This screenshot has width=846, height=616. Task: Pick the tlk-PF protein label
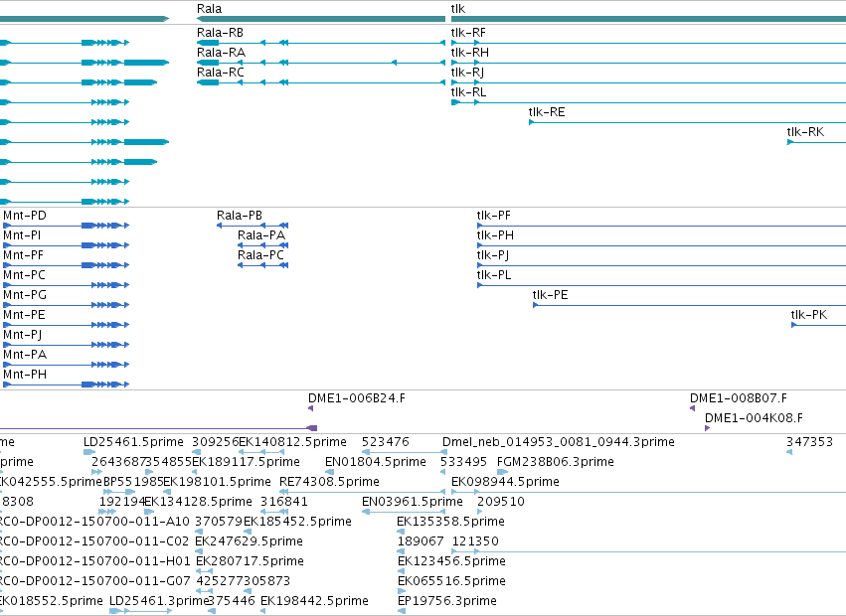point(493,216)
